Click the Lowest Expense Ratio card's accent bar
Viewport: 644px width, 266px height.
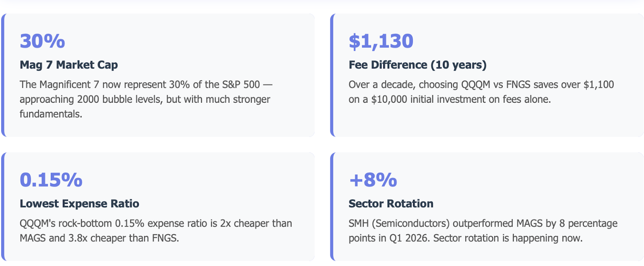click(x=3, y=207)
